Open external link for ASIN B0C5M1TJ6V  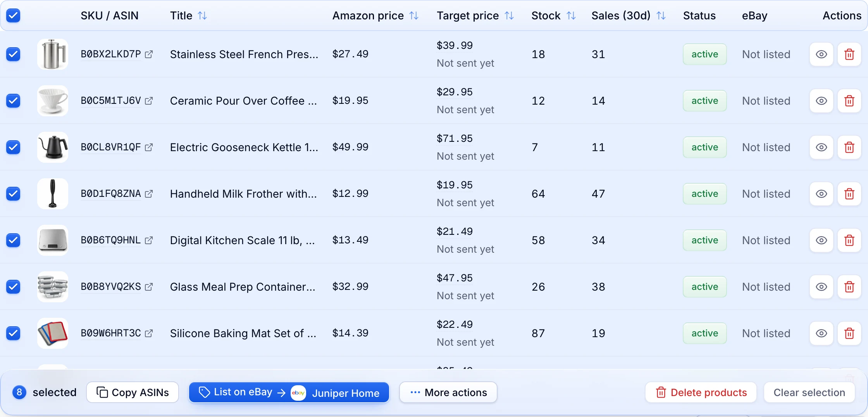[149, 101]
